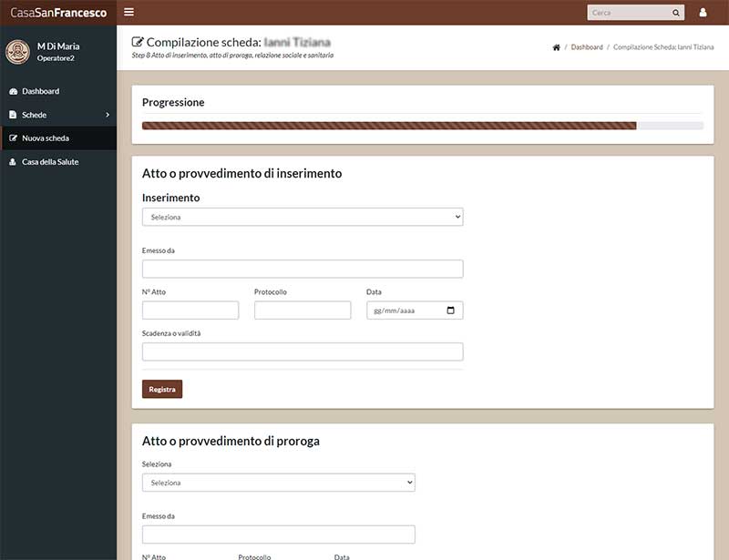Expand the Schede submenu chevron
Screen dimensions: 729x560
[108, 115]
